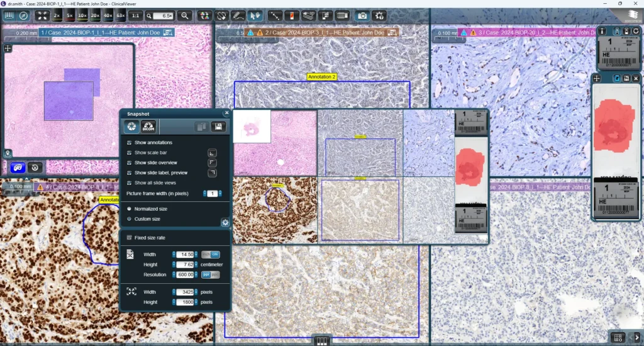Click the location pin icon under overview
644x346 pixels.
[8, 153]
